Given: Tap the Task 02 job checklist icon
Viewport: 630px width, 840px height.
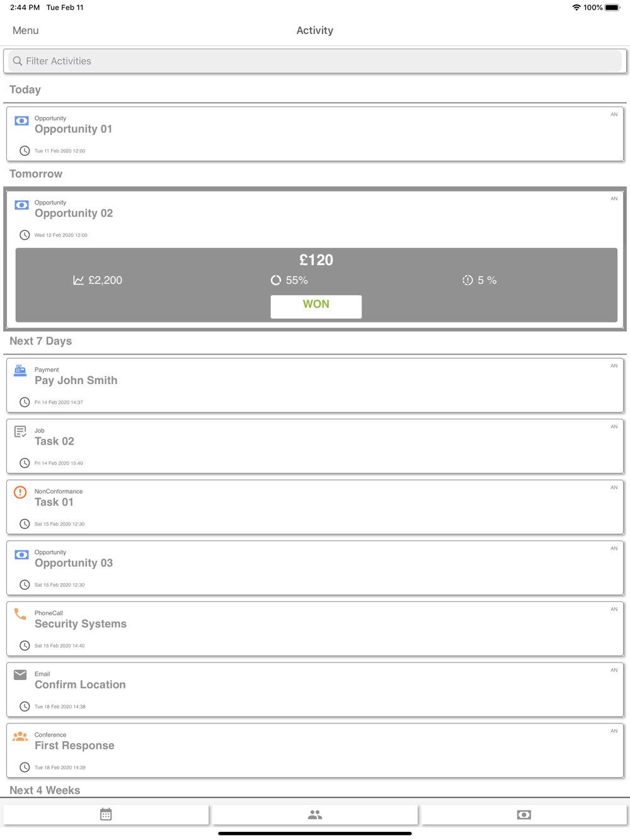Looking at the screenshot, I should coord(20,431).
